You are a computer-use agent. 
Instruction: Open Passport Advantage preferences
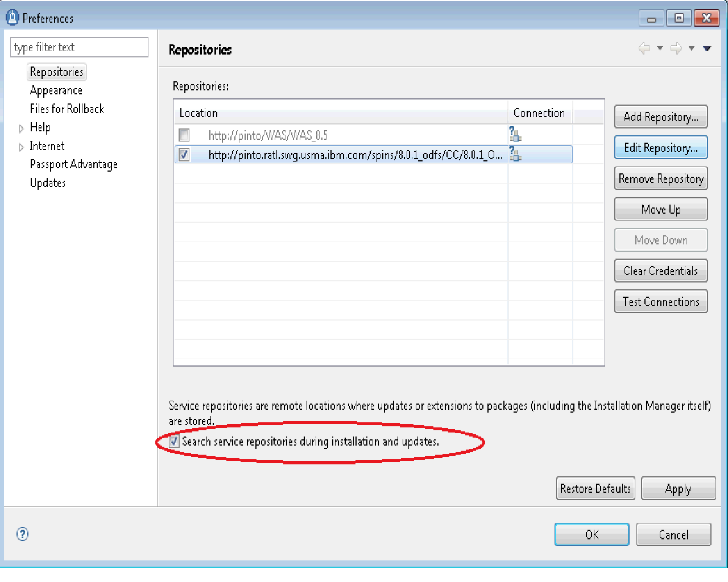[x=74, y=164]
